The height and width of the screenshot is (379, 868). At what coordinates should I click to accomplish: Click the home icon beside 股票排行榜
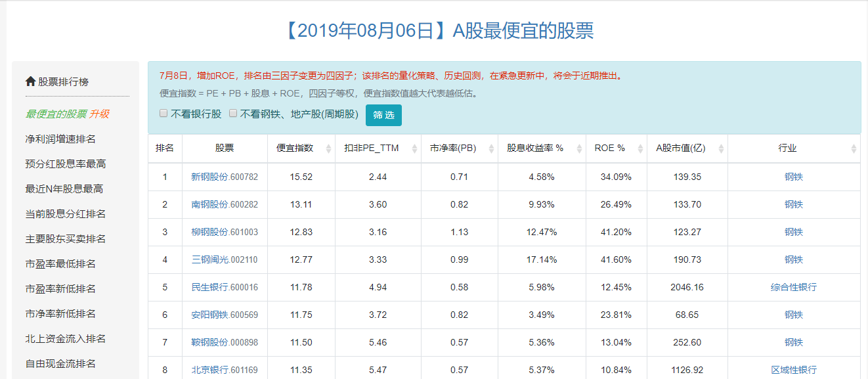click(30, 81)
